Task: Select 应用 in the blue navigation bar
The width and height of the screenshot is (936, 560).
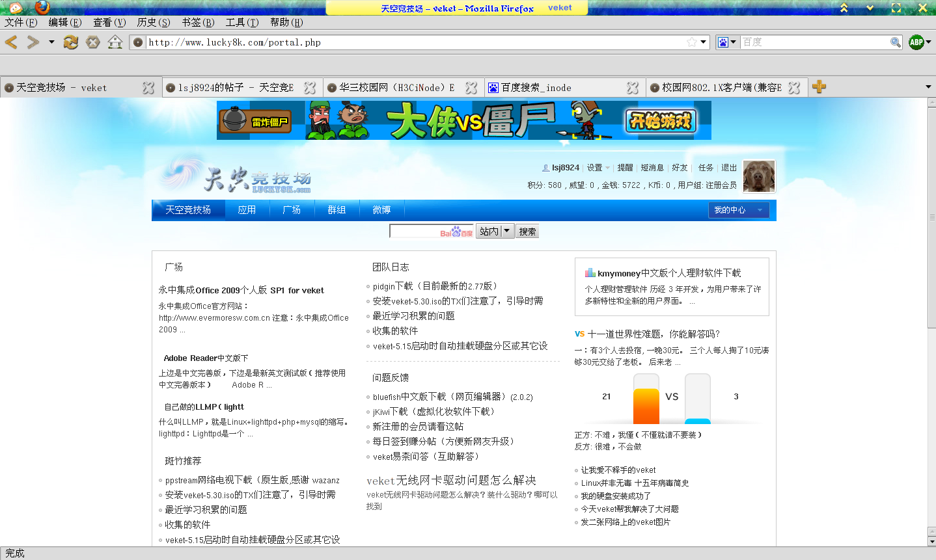Action: point(247,210)
